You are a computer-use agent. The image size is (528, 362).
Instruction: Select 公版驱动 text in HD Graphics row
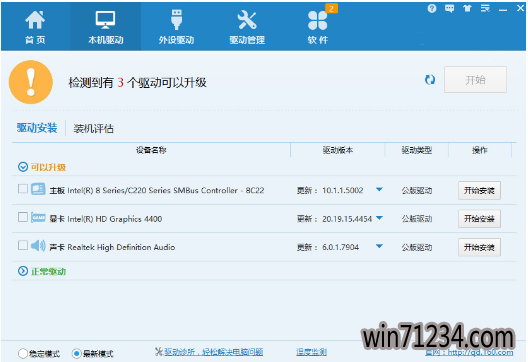coord(417,219)
